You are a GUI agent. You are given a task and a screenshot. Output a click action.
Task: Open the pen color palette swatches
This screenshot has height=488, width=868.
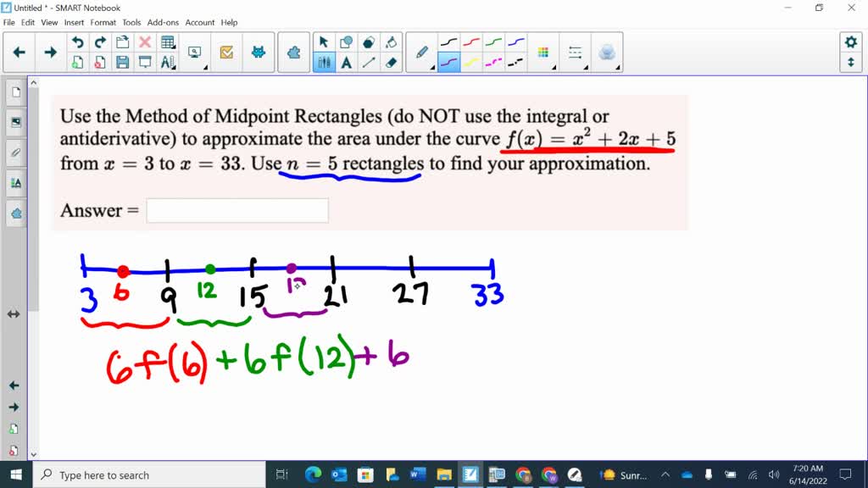(542, 50)
